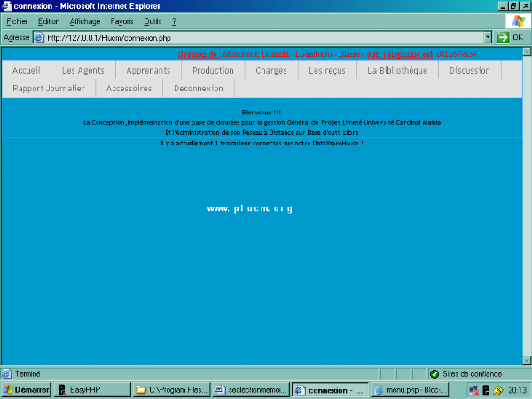
Task: Click the network disconnected tray icon
Action: click(474, 390)
